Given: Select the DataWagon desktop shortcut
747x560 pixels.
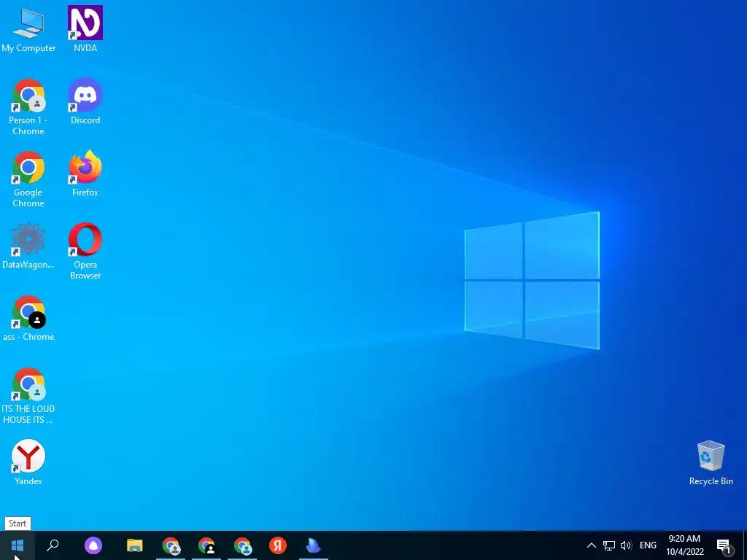Looking at the screenshot, I should pyautogui.click(x=28, y=246).
